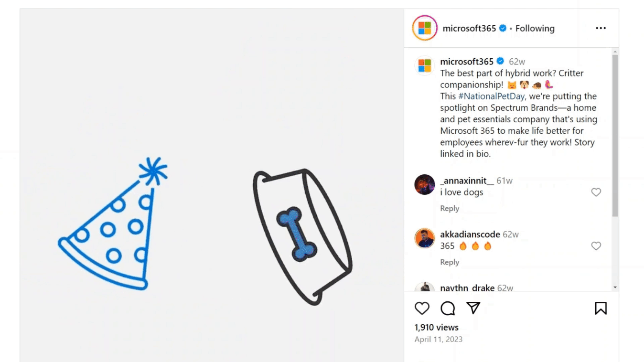Open the comment bubble icon

[448, 309]
